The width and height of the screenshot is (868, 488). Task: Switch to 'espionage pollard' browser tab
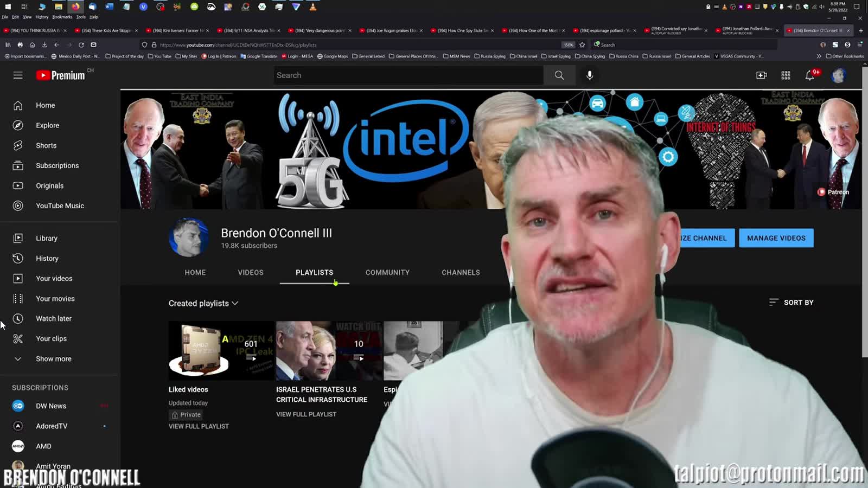point(605,30)
